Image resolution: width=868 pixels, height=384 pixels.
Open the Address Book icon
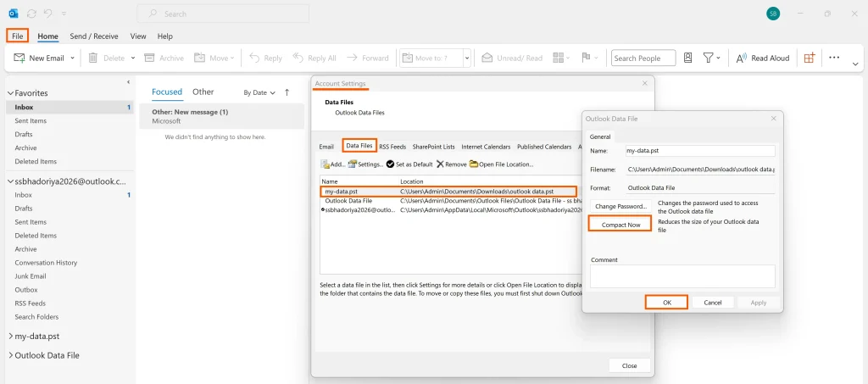[x=688, y=58]
